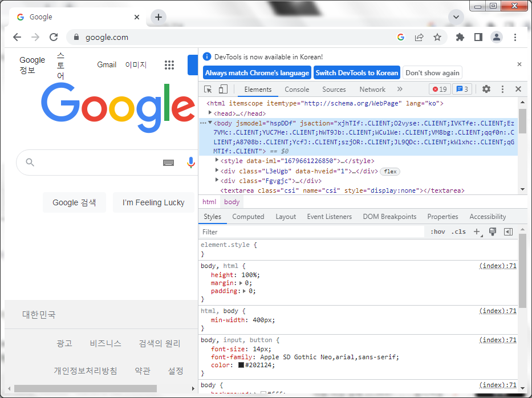Click the #202124 color swatch

point(241,365)
